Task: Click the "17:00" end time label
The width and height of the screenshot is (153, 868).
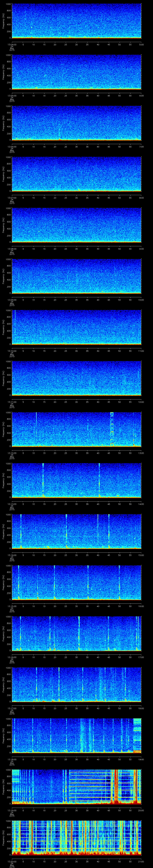Action: tap(141, 657)
